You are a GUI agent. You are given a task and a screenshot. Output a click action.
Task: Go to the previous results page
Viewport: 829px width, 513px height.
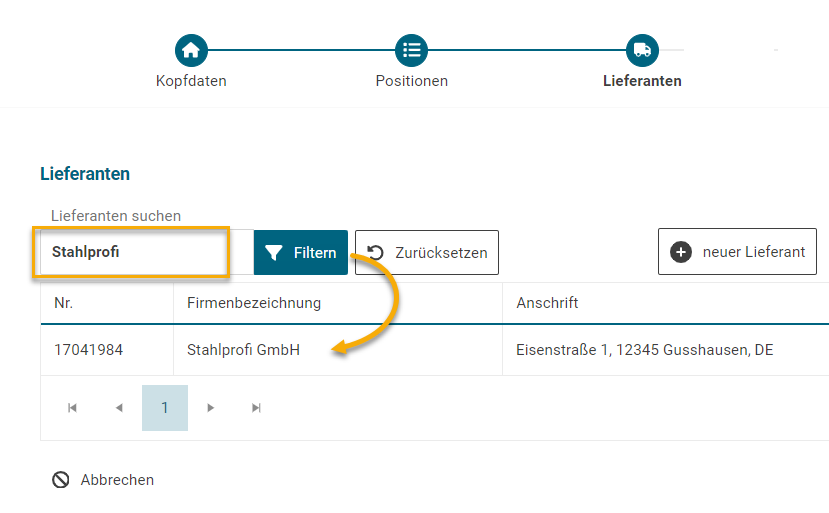(x=119, y=408)
